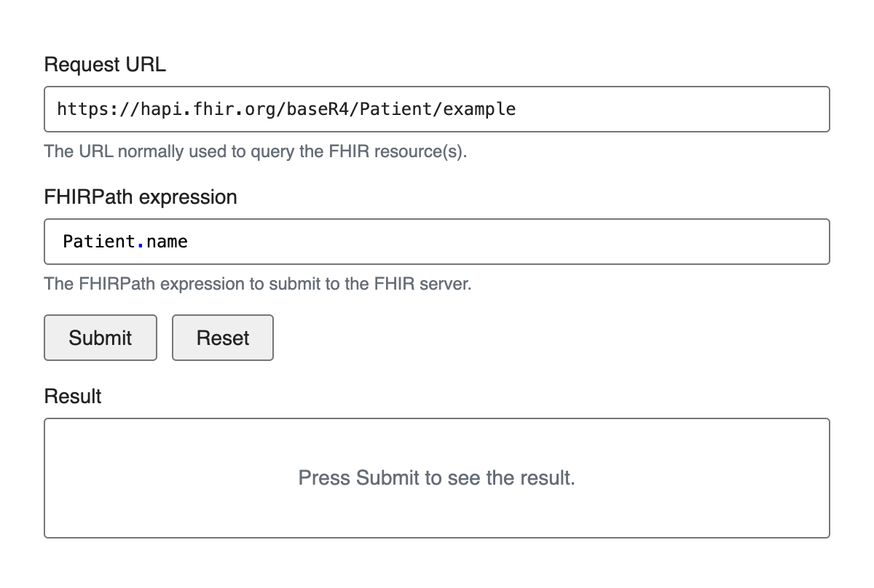The height and width of the screenshot is (588, 874).
Task: Click "name" in the FHIRPath expression
Action: pos(167,242)
